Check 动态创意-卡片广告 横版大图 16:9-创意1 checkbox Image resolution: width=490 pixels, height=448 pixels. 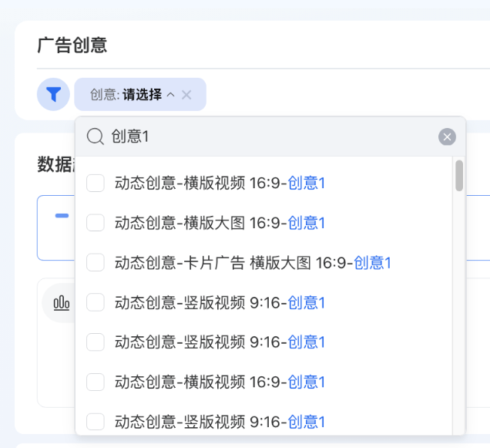[96, 262]
